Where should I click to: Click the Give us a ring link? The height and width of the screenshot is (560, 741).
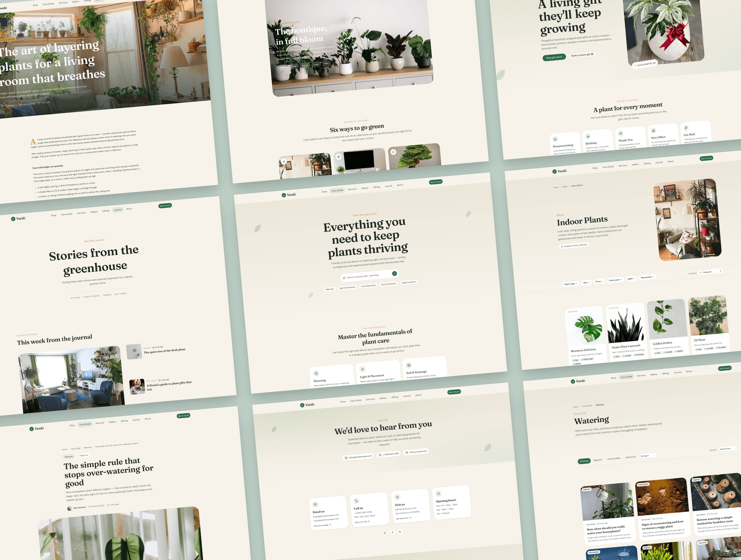(362, 522)
